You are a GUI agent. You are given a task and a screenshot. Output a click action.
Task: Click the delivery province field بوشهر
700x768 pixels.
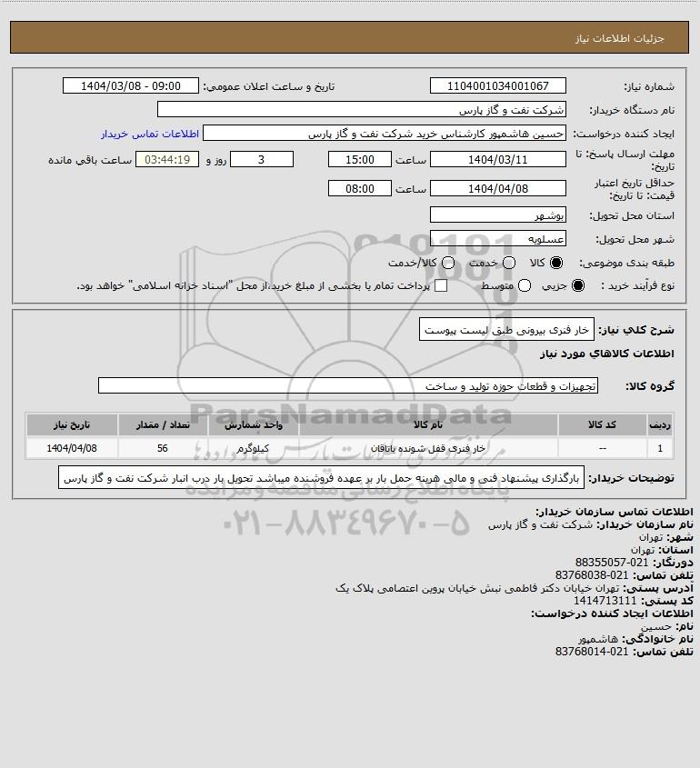497,214
